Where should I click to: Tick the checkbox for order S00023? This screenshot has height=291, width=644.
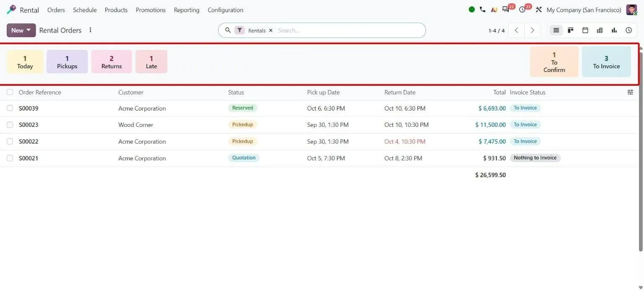point(10,125)
